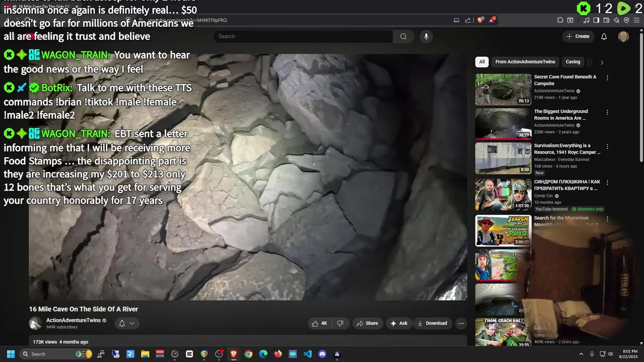This screenshot has width=644, height=362.
Task: Open the Brave Wallet icon
Action: coord(606,20)
